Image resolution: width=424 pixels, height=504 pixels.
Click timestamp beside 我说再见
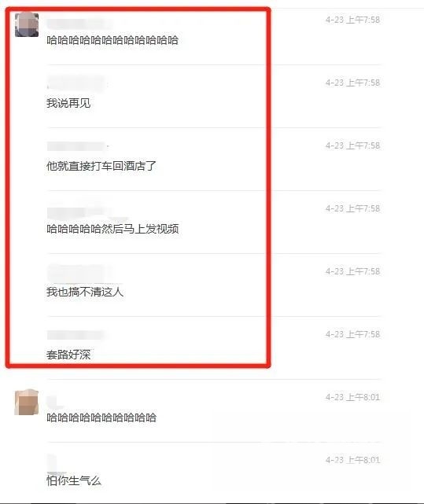tap(352, 83)
